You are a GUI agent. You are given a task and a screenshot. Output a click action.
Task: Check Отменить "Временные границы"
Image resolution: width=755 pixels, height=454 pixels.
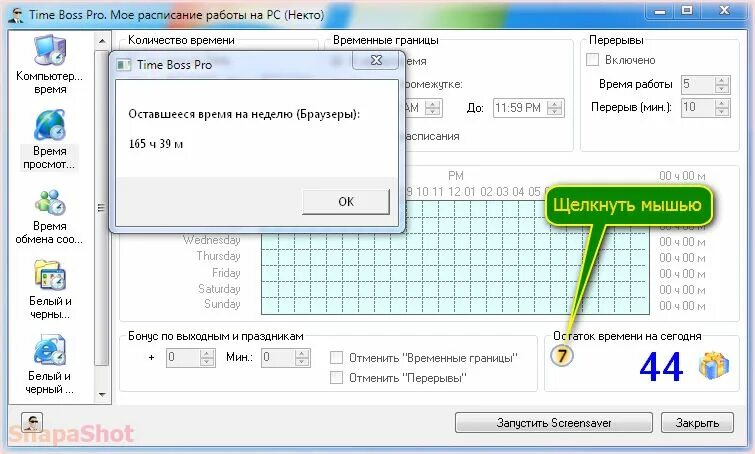[x=336, y=358]
